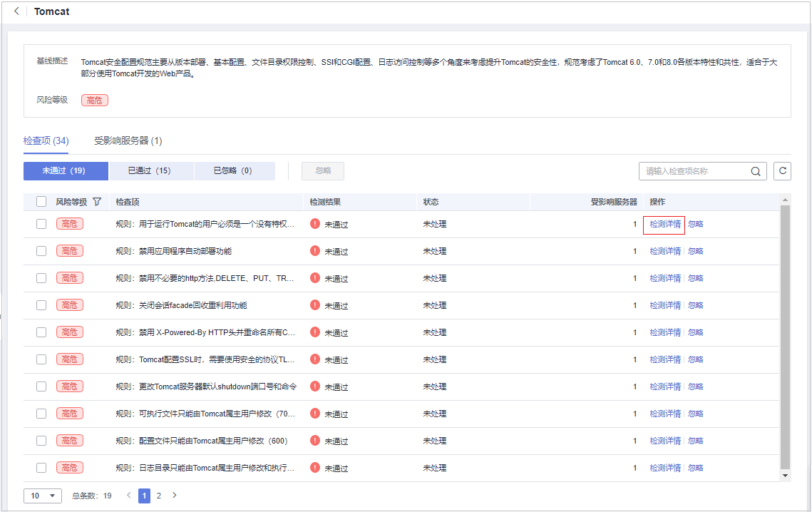Click the 高危 badge in the 日志目录 row

(70, 468)
